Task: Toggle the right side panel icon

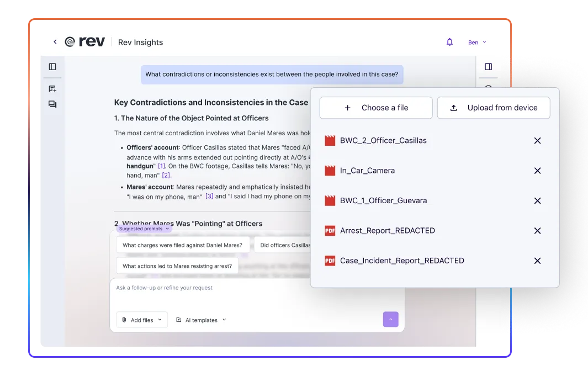Action: tap(488, 67)
